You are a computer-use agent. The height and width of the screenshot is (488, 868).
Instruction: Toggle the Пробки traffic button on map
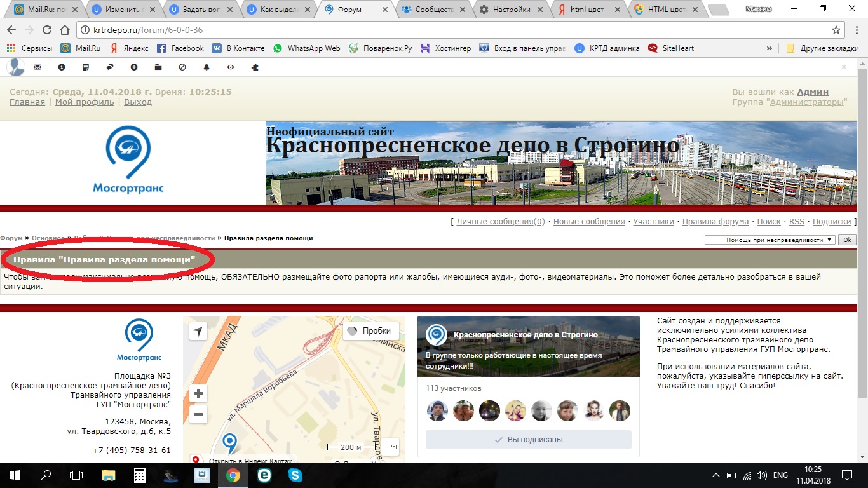tap(371, 331)
